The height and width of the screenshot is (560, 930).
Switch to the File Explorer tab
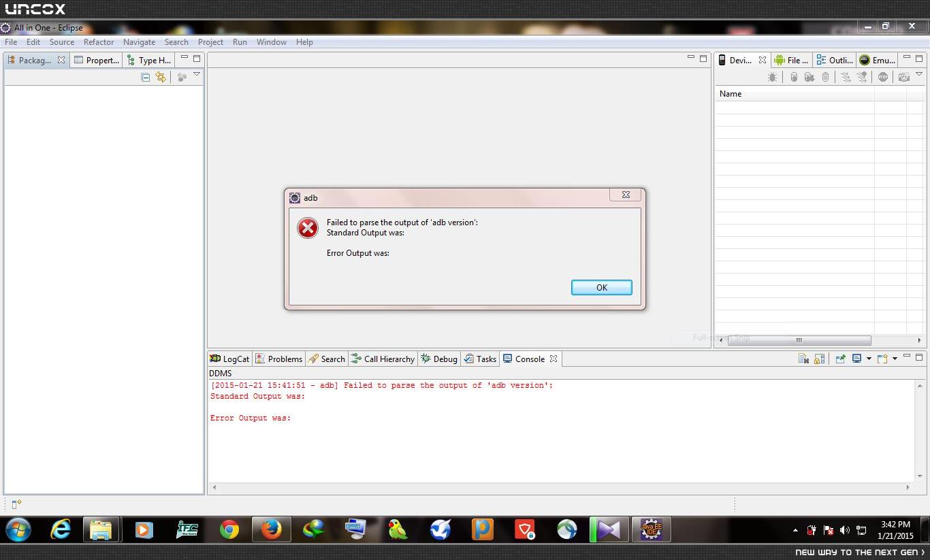(792, 60)
